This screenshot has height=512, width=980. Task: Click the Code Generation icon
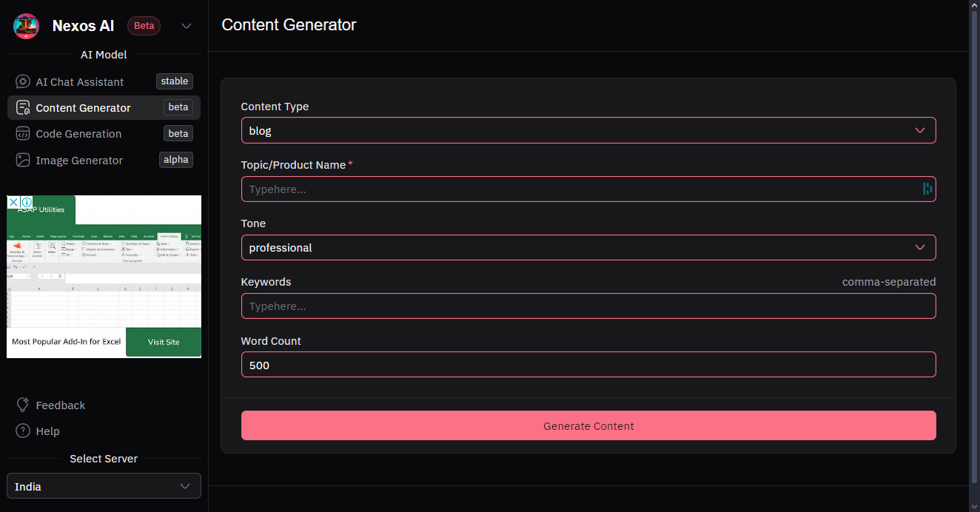pos(23,134)
